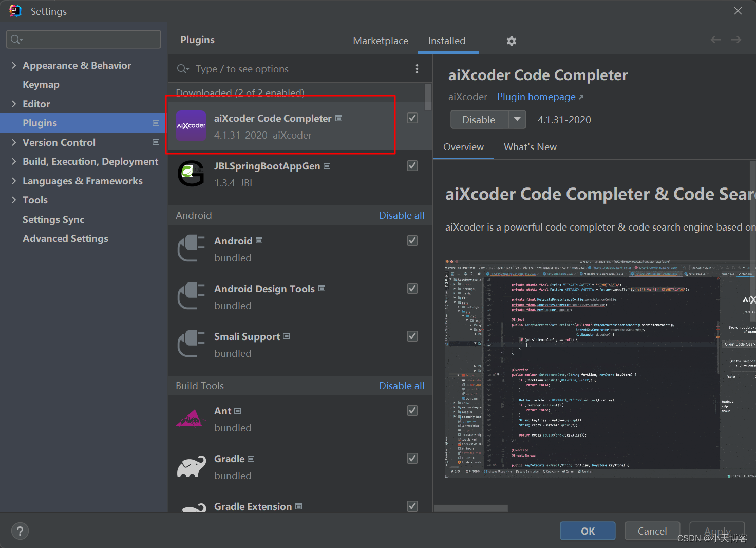Click the Disable plugin button
Image resolution: width=756 pixels, height=548 pixels.
coord(479,120)
